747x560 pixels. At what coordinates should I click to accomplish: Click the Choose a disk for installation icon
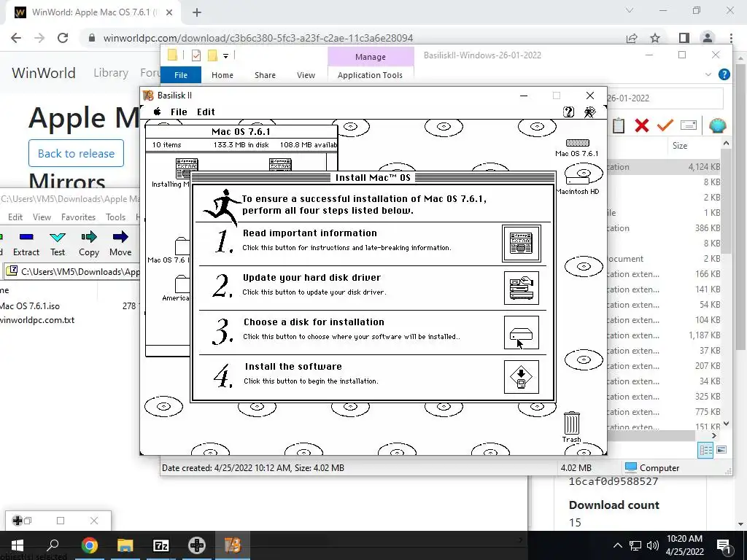[x=521, y=332]
